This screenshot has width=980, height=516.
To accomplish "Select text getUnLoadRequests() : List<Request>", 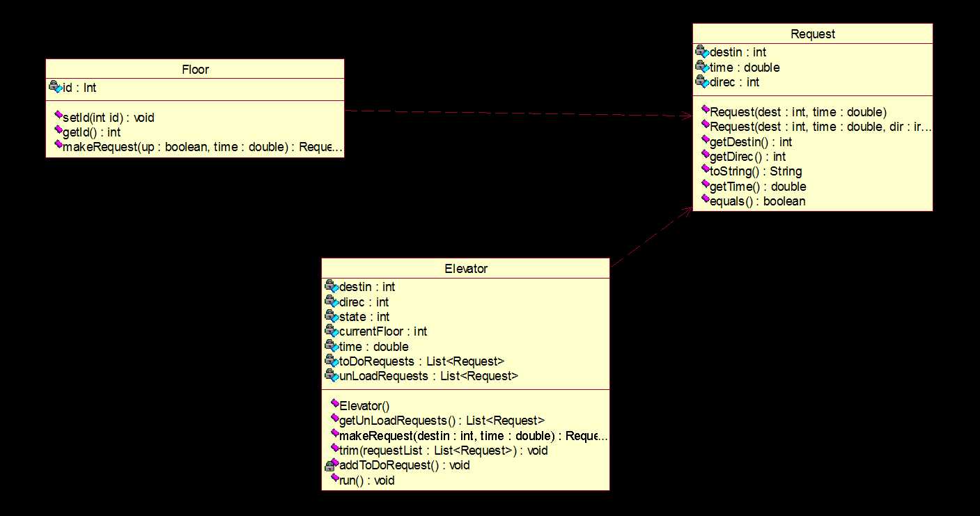I will pos(442,420).
